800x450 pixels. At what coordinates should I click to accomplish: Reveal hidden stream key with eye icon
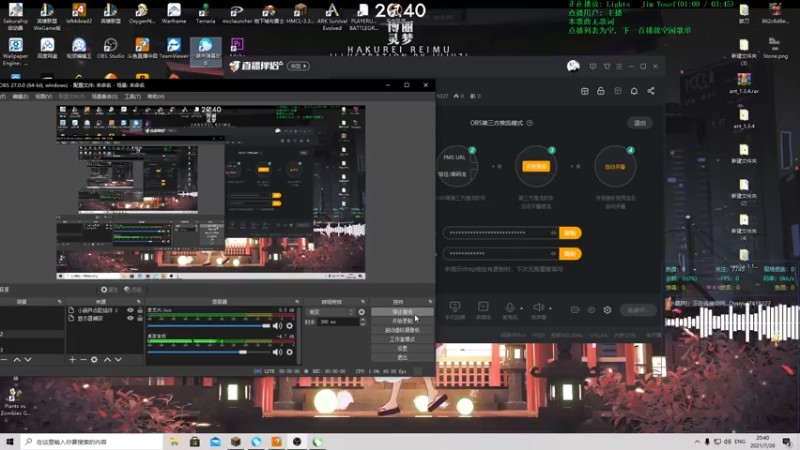coord(553,253)
